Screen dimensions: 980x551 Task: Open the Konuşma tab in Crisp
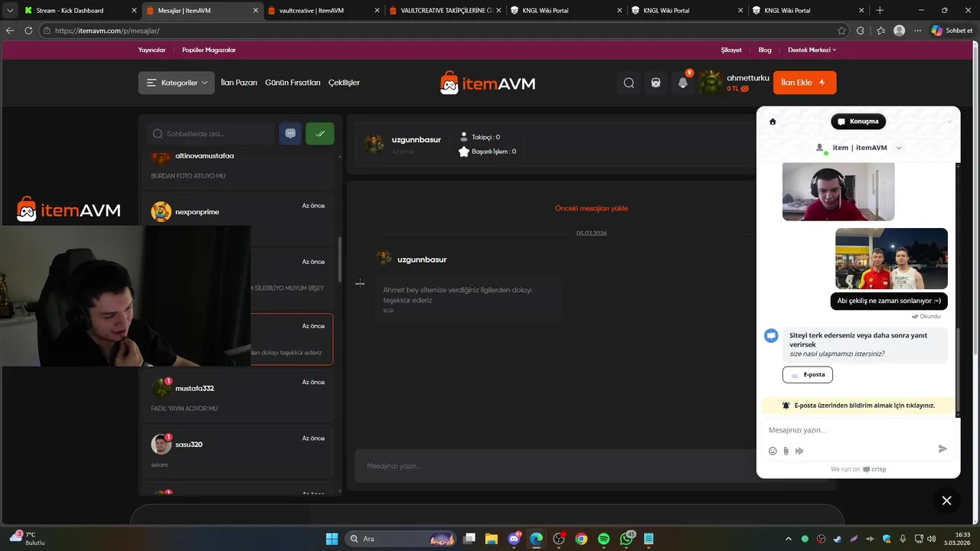coord(858,121)
